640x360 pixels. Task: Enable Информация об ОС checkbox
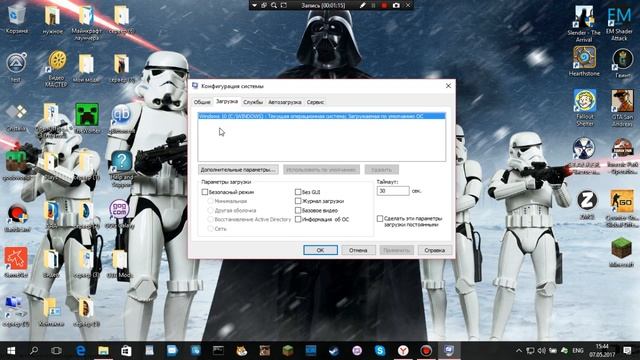(298, 219)
